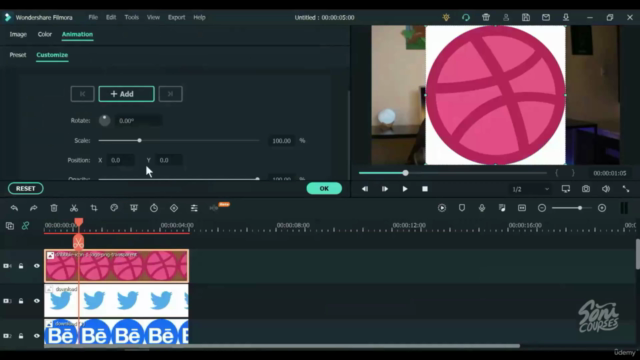Click the preview volume speaker icon
Viewport: 640px width, 360px height.
click(606, 189)
